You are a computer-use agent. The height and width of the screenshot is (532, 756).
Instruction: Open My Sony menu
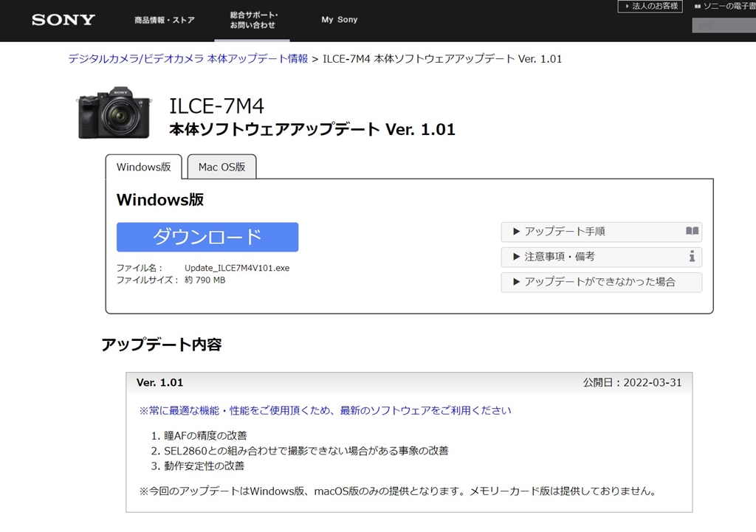pyautogui.click(x=340, y=20)
